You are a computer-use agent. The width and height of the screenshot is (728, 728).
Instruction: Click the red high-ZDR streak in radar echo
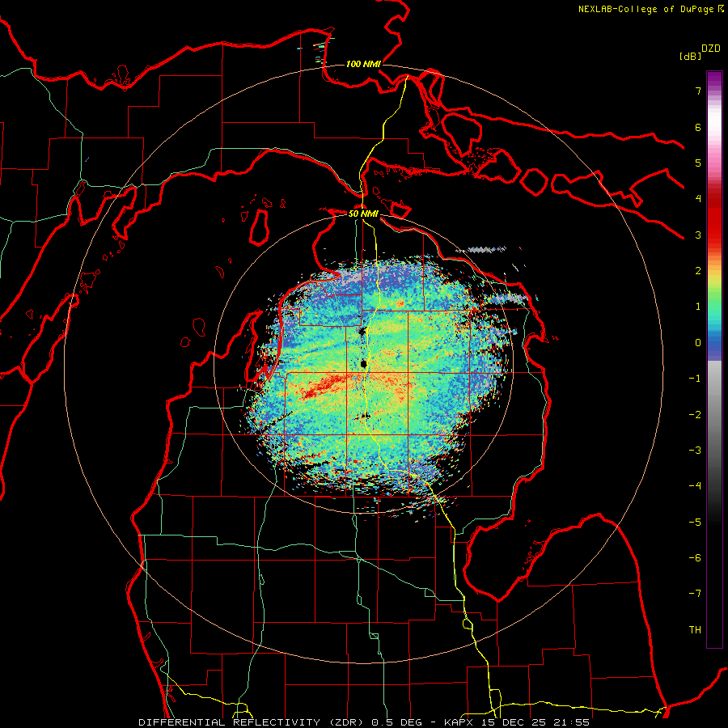coord(325,386)
